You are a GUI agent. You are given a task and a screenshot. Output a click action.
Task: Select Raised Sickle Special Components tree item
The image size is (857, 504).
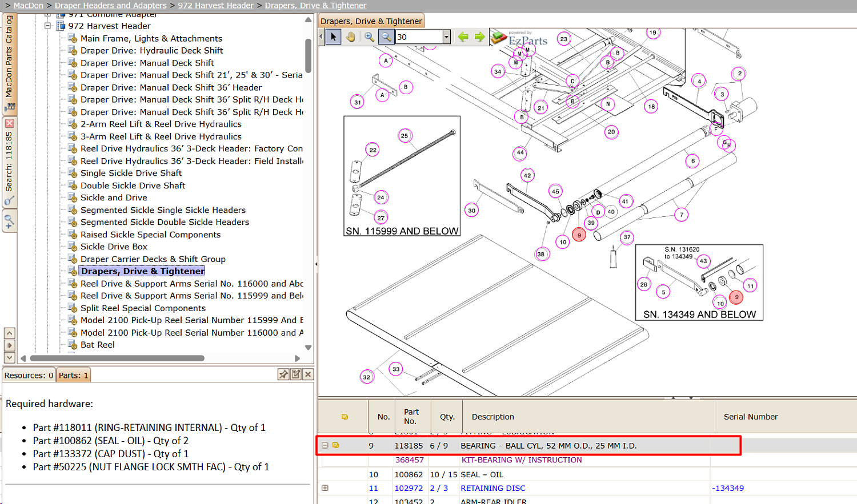150,235
